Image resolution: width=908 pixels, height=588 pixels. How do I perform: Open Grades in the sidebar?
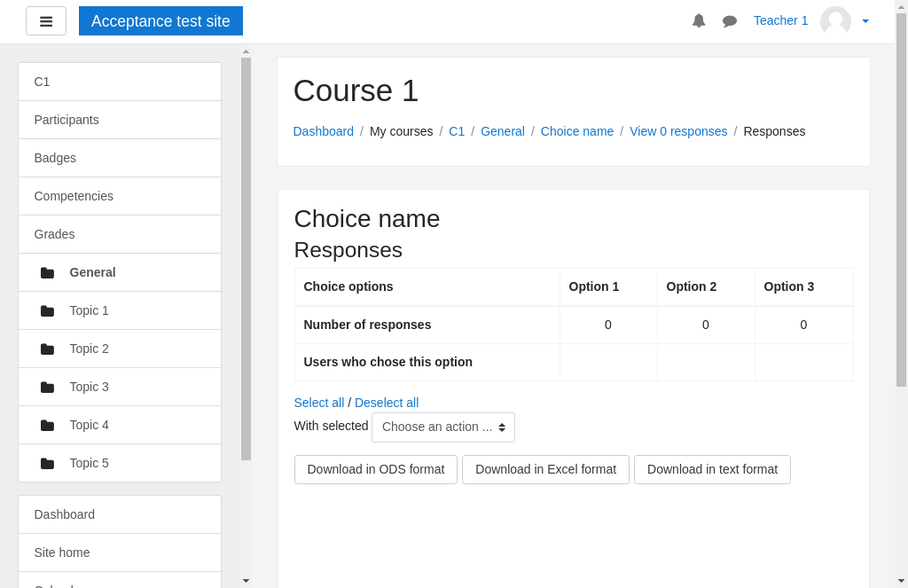(120, 234)
